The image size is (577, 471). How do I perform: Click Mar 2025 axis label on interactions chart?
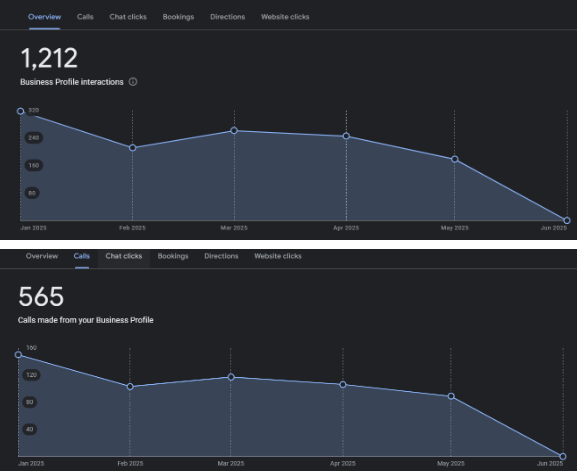click(x=234, y=228)
